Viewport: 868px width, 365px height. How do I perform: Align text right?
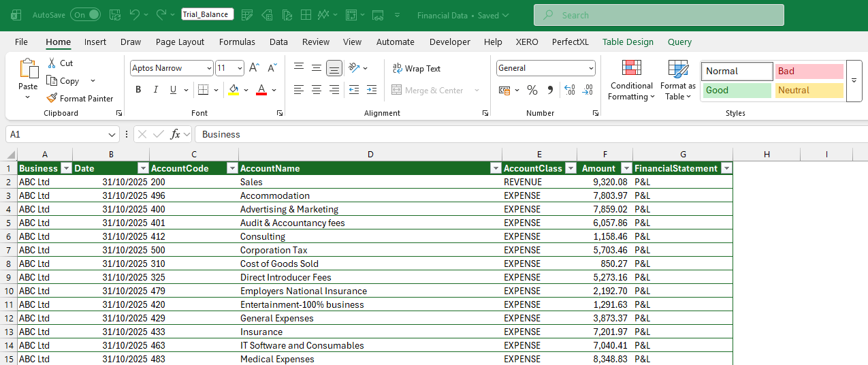(334, 90)
